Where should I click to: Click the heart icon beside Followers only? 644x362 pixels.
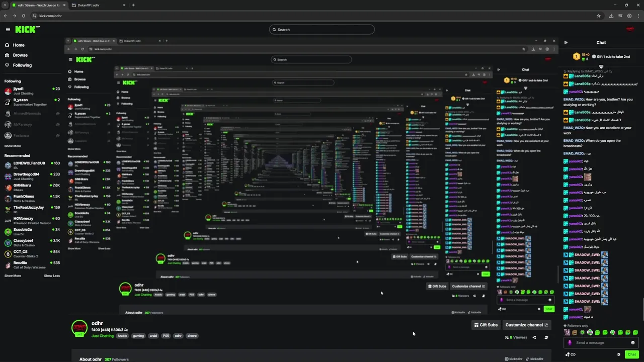click(566, 326)
